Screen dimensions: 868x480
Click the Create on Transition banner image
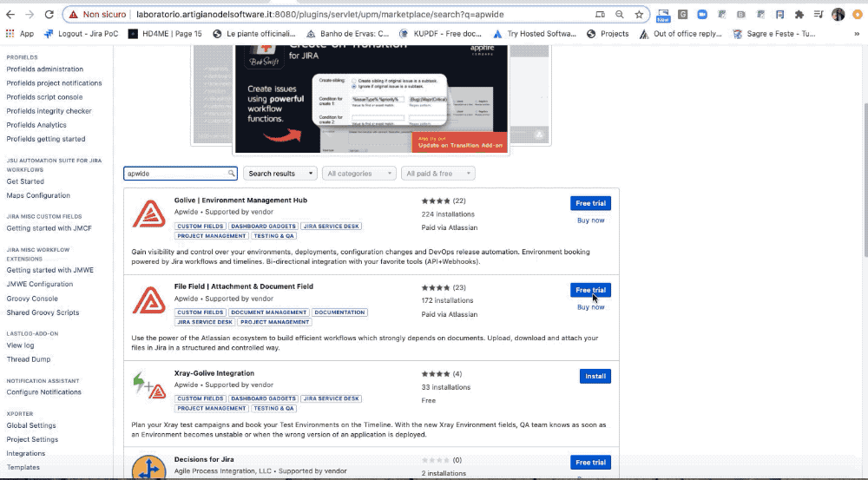click(x=371, y=99)
